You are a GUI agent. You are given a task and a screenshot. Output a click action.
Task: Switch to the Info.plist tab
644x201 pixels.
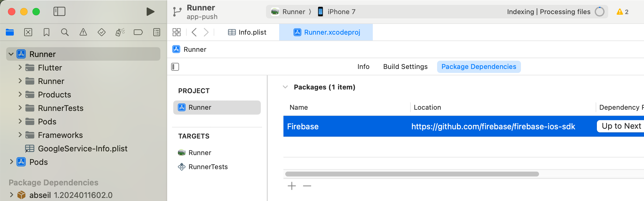[247, 32]
